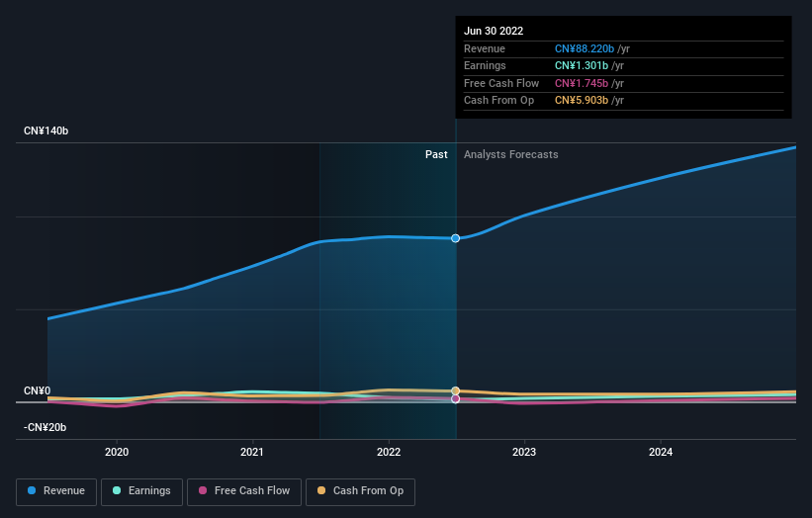
Task: Click the tooltip date 'Jun 30 2022'
Action: click(494, 31)
